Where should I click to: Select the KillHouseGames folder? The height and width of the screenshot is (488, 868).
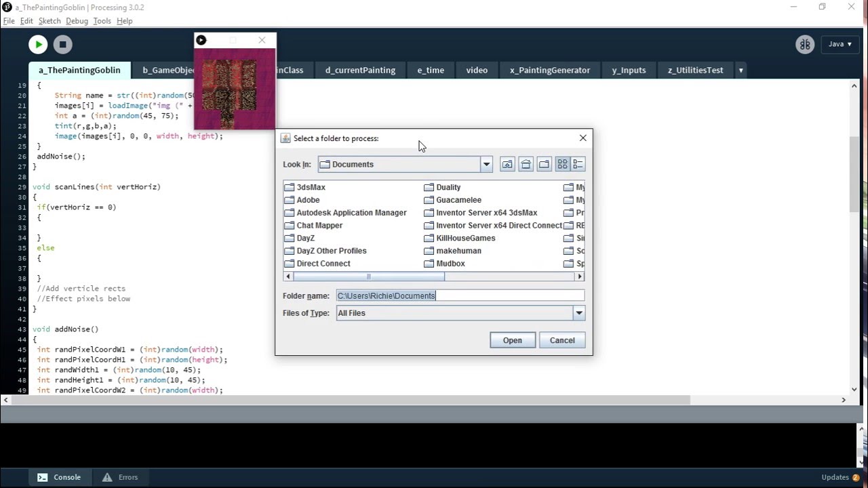point(459,238)
